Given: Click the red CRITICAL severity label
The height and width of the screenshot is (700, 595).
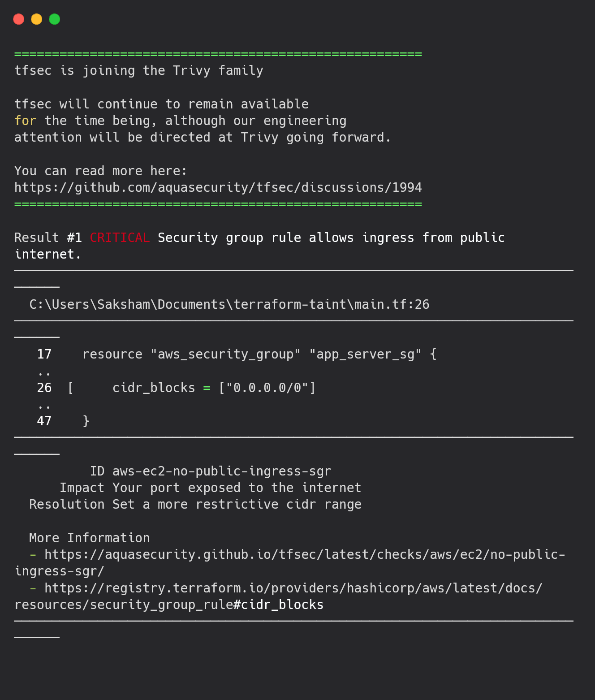Looking at the screenshot, I should [x=120, y=238].
